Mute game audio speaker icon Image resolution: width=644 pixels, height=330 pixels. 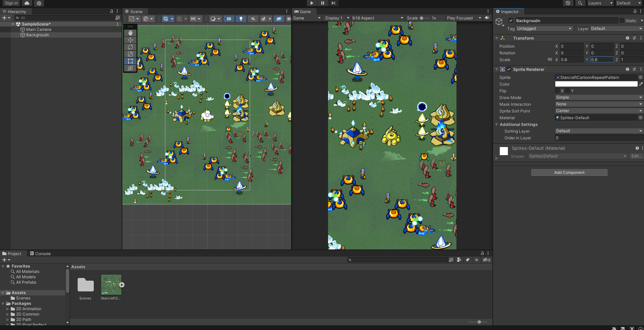coord(487,18)
